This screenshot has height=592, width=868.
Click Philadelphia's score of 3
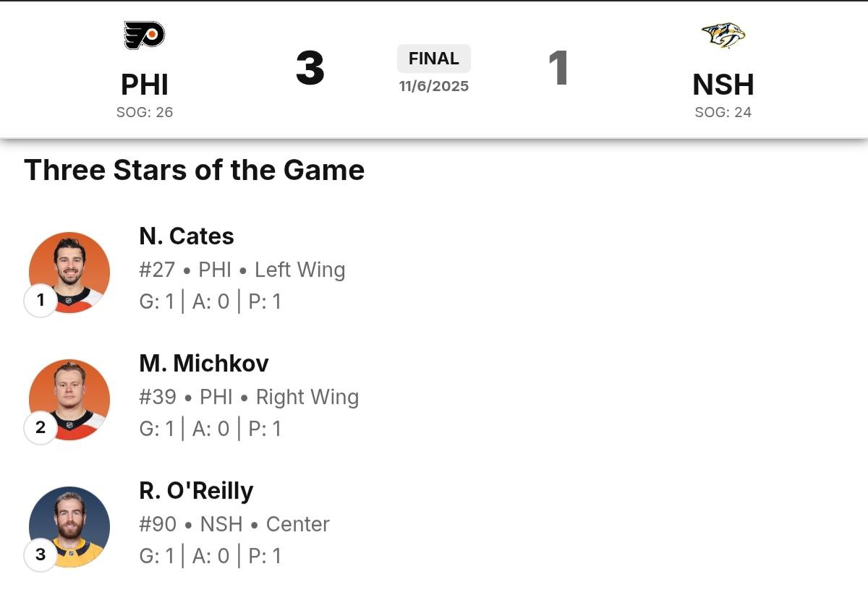pos(310,69)
